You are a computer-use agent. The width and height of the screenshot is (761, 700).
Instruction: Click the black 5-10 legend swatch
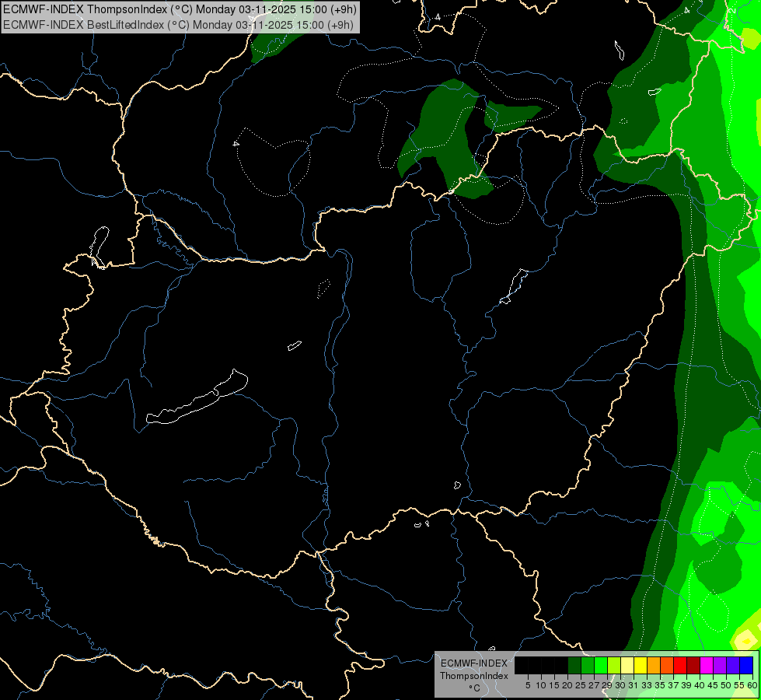pyautogui.click(x=535, y=665)
